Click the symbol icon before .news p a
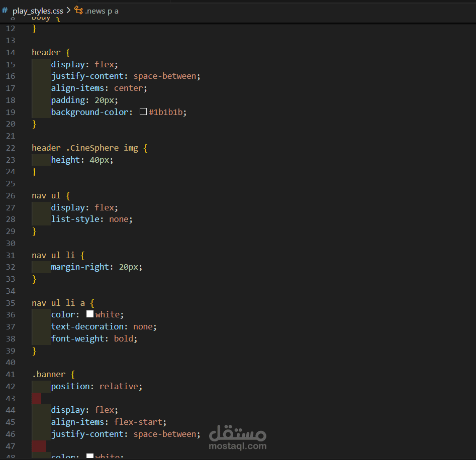 tap(78, 11)
